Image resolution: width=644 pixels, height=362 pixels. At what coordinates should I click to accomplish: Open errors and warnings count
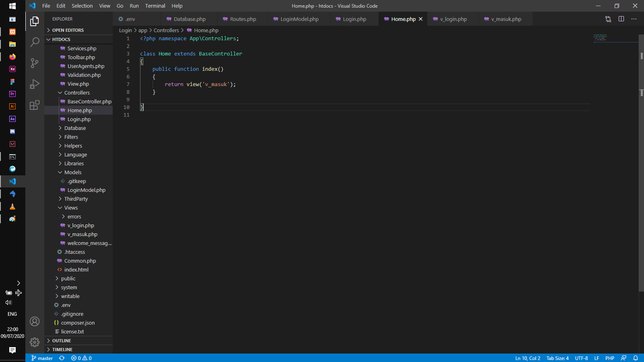[81, 358]
